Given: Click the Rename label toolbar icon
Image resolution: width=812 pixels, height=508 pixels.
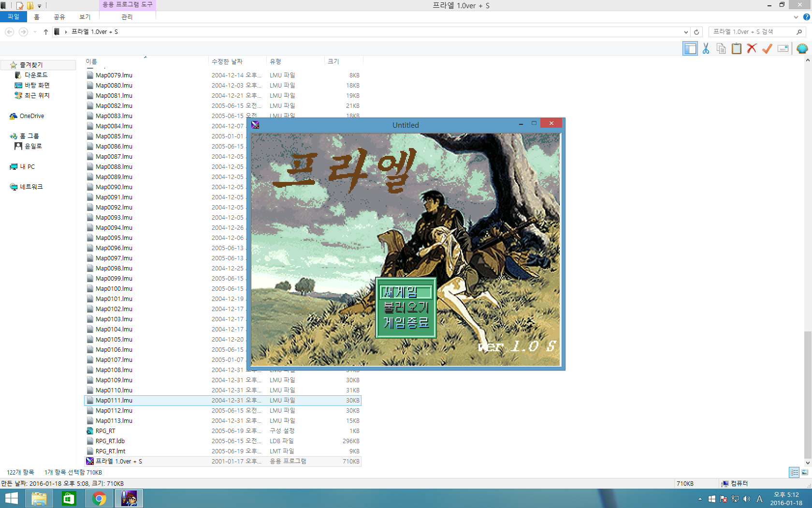Looking at the screenshot, I should tap(783, 49).
